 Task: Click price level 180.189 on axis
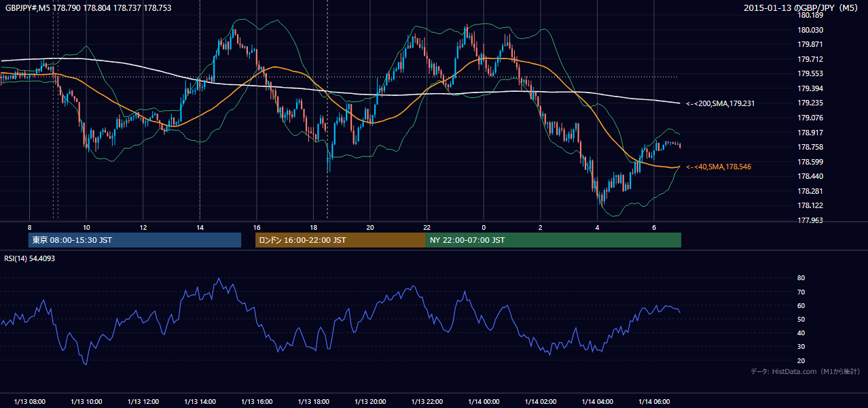[810, 15]
